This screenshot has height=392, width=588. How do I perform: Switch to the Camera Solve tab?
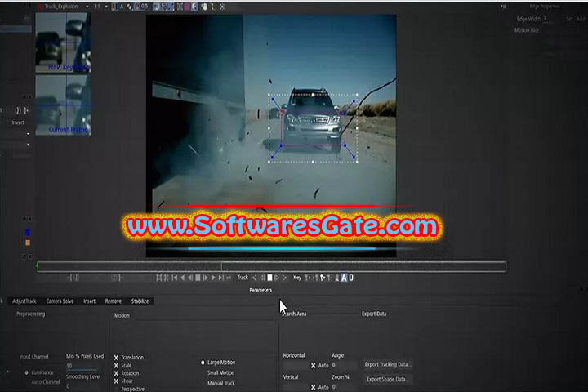point(60,301)
